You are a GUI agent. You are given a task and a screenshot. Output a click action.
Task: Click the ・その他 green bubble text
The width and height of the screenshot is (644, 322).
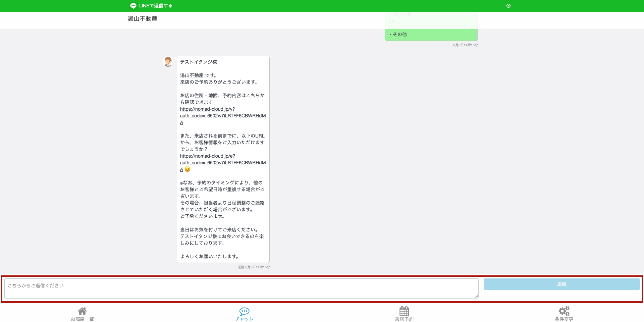(x=398, y=34)
